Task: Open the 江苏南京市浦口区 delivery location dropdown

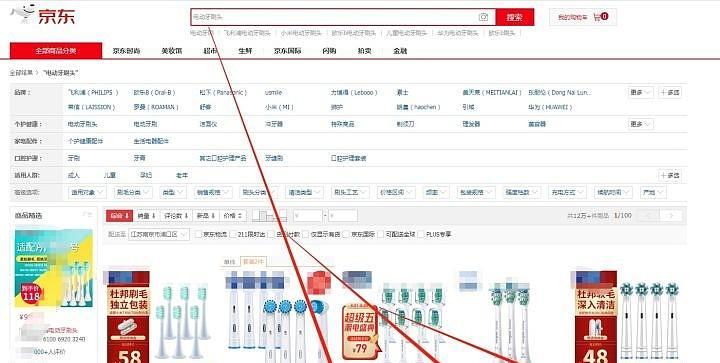Action: coord(159,235)
